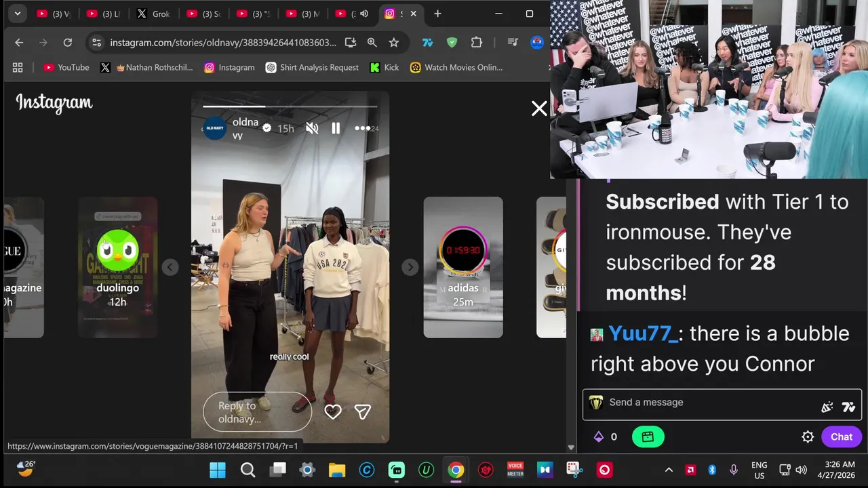Click the purple Chat send button
The height and width of the screenshot is (488, 868).
point(842,437)
